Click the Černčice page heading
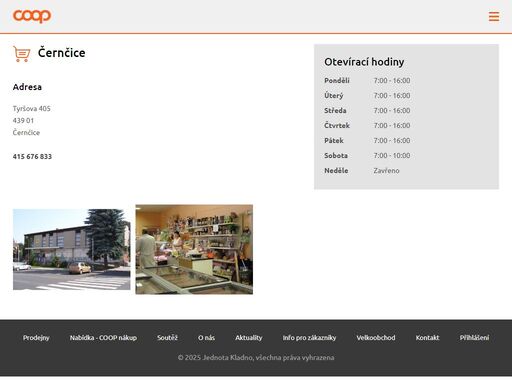The image size is (512, 384). pyautogui.click(x=62, y=53)
